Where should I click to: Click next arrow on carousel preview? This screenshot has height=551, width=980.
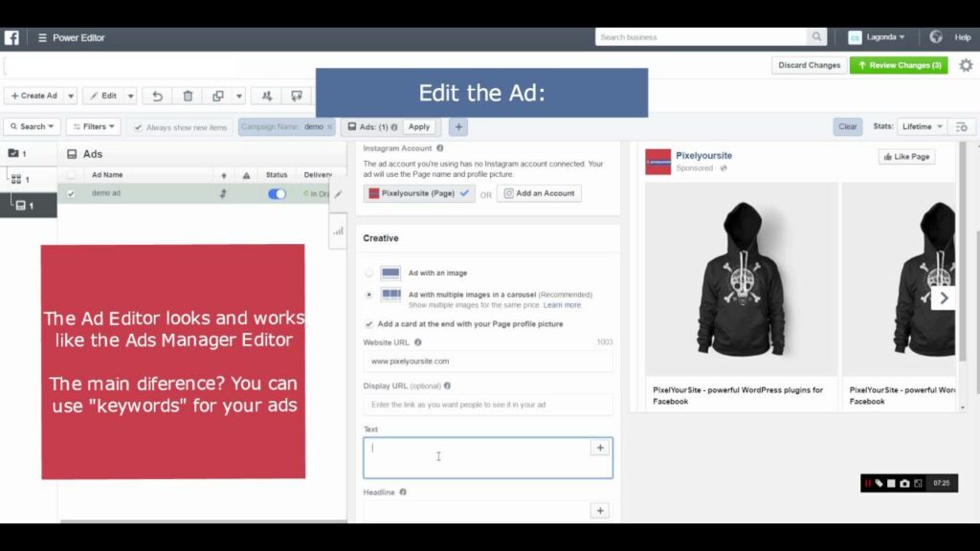click(944, 298)
